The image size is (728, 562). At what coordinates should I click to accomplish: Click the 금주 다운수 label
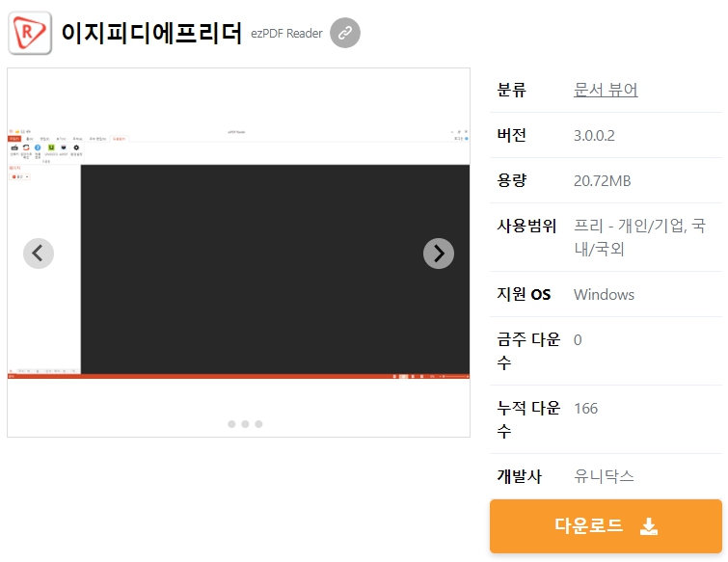click(x=528, y=351)
